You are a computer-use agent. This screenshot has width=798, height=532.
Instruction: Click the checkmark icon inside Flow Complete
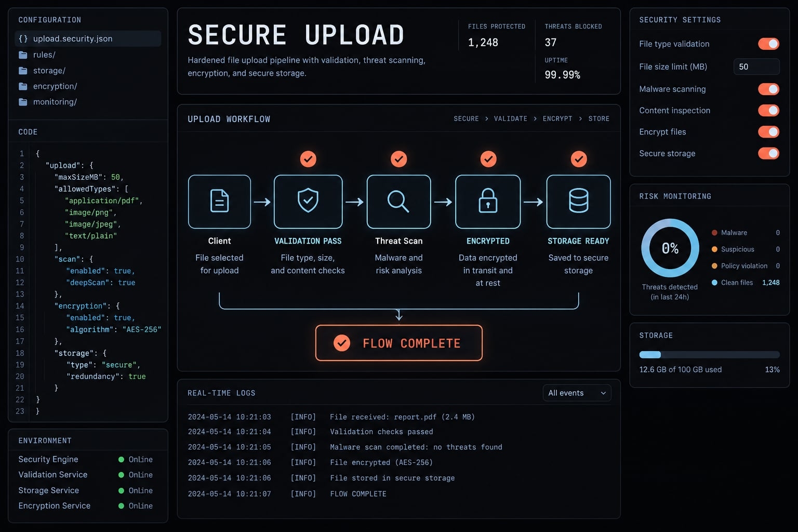[x=342, y=343]
